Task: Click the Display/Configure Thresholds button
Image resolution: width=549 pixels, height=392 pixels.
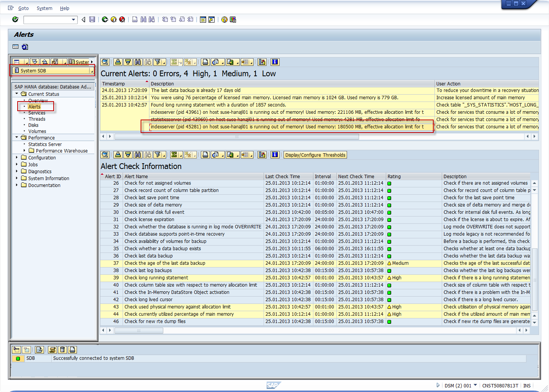Action: coord(315,155)
